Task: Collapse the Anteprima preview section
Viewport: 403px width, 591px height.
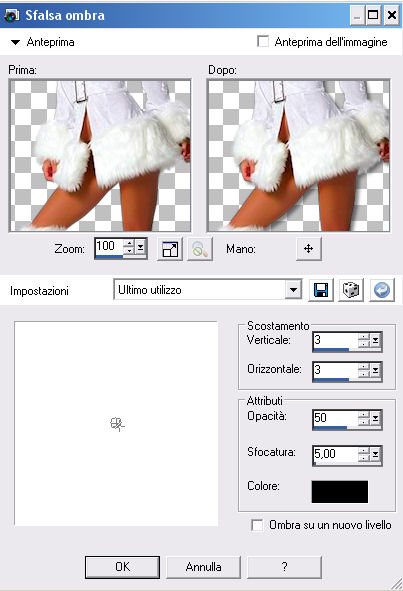Action: (15, 42)
